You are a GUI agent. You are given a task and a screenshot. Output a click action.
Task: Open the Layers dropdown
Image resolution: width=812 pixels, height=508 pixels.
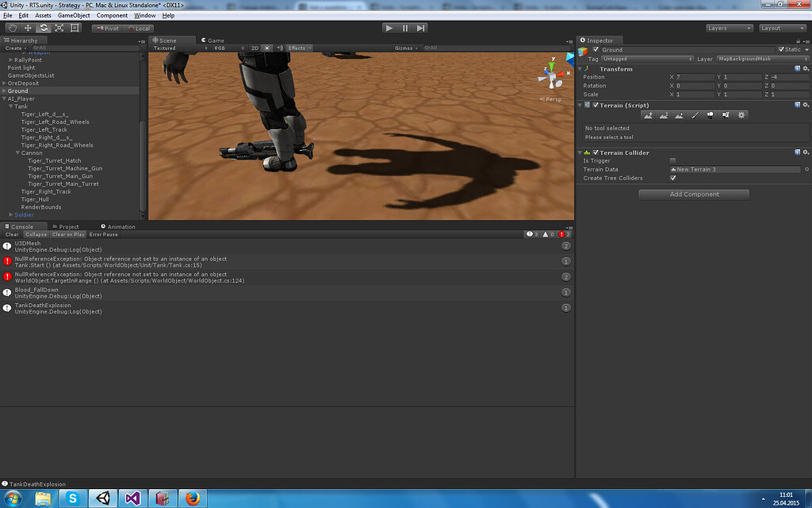pyautogui.click(x=727, y=27)
